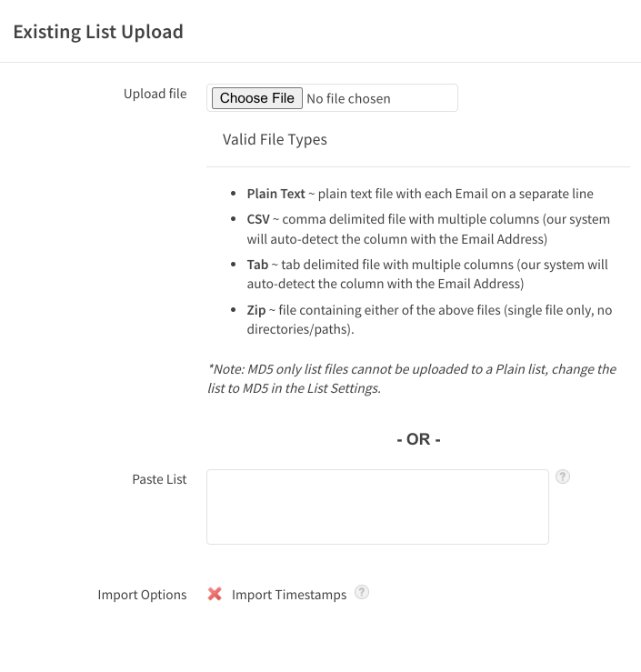Click the Import Timestamps label text
The image size is (641, 672).
pos(289,595)
